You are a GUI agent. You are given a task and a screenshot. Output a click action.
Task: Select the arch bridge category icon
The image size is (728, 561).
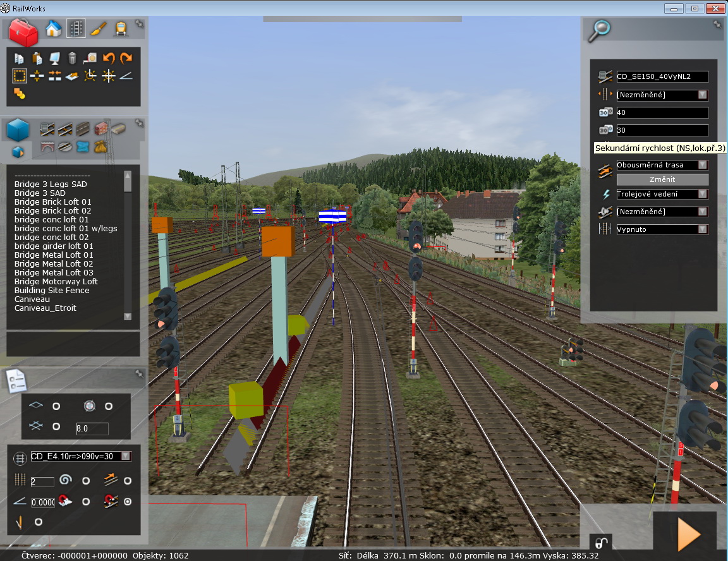point(47,147)
